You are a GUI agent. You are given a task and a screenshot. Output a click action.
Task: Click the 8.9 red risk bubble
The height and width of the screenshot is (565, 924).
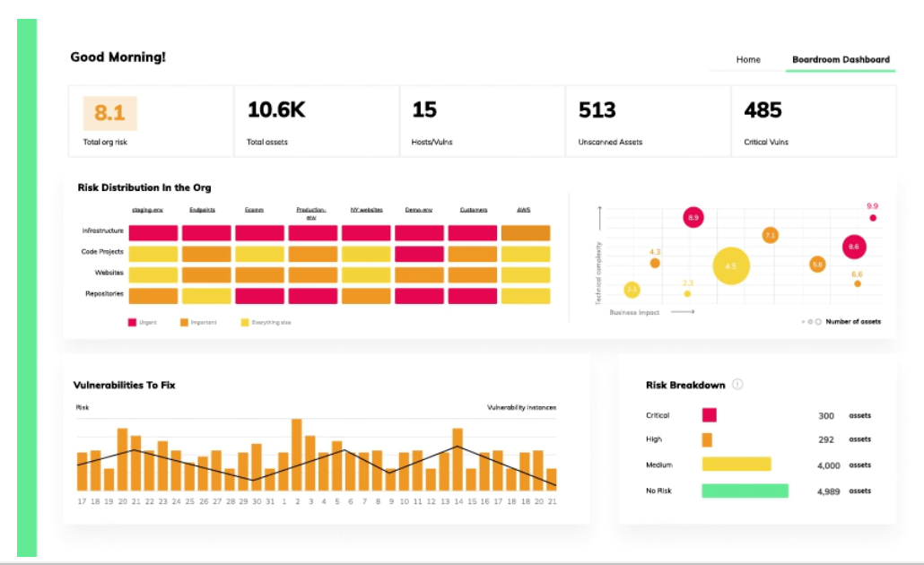click(x=693, y=217)
